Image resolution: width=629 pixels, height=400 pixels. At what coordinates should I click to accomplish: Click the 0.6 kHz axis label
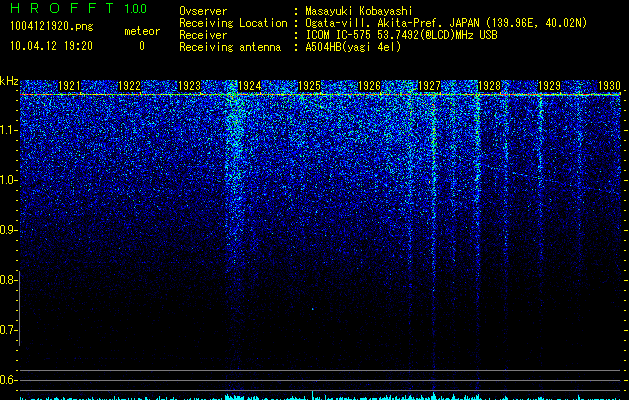[x=8, y=380]
